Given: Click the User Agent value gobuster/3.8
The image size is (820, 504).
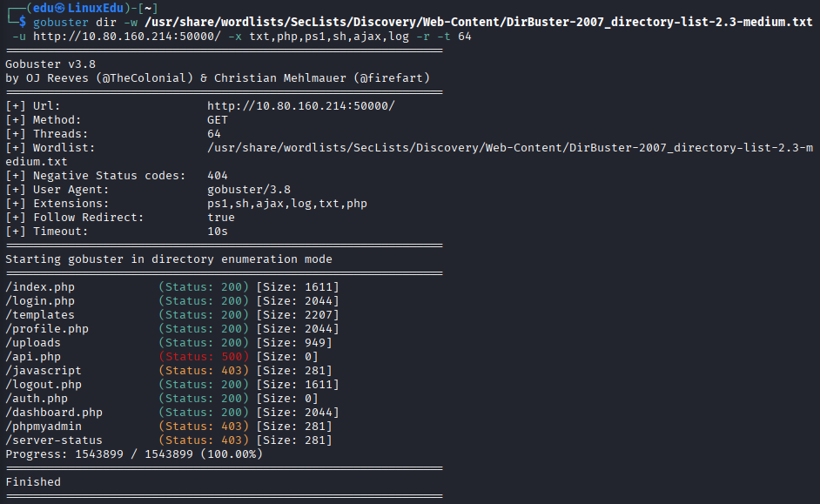Looking at the screenshot, I should 249,189.
